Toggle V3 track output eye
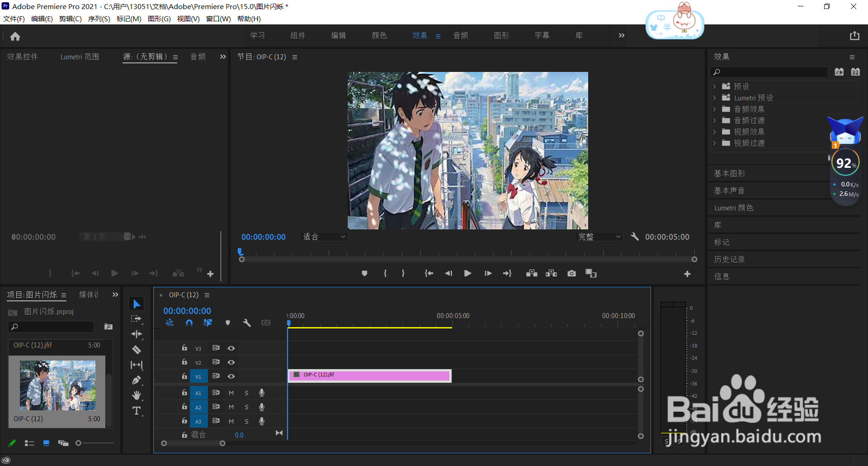 (231, 348)
